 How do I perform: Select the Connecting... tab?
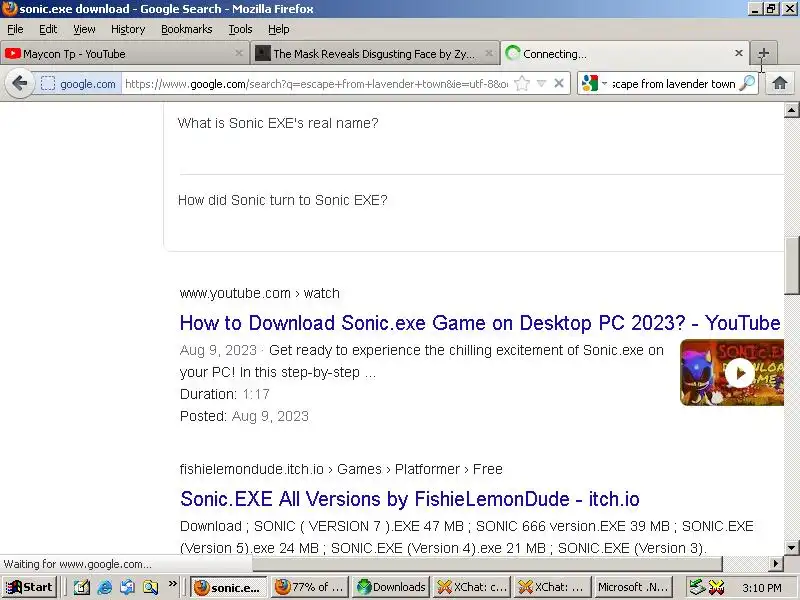624,54
